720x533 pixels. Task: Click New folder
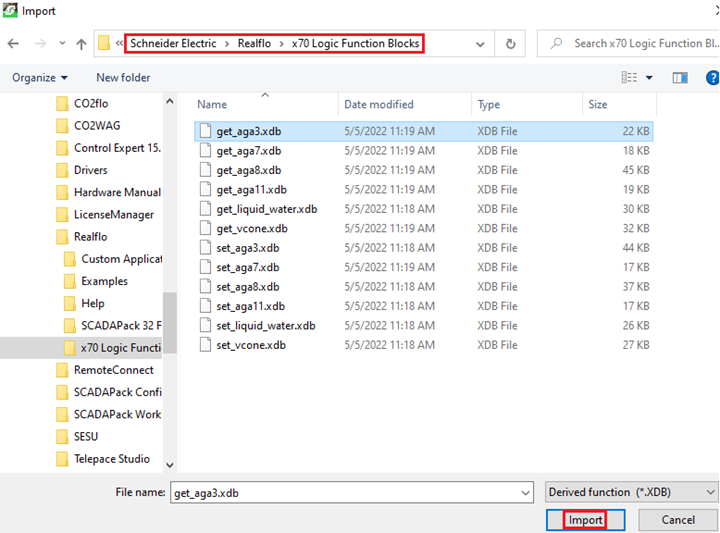[123, 78]
